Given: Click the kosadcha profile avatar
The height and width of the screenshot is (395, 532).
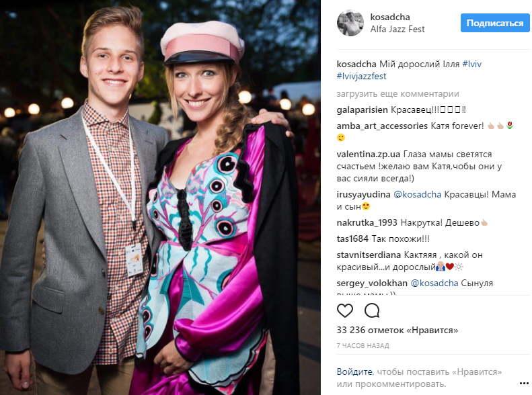Looking at the screenshot, I should coord(350,23).
